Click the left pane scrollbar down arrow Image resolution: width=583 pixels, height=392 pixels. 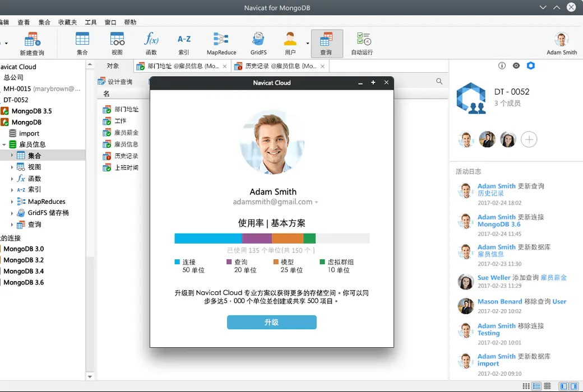[x=90, y=376]
